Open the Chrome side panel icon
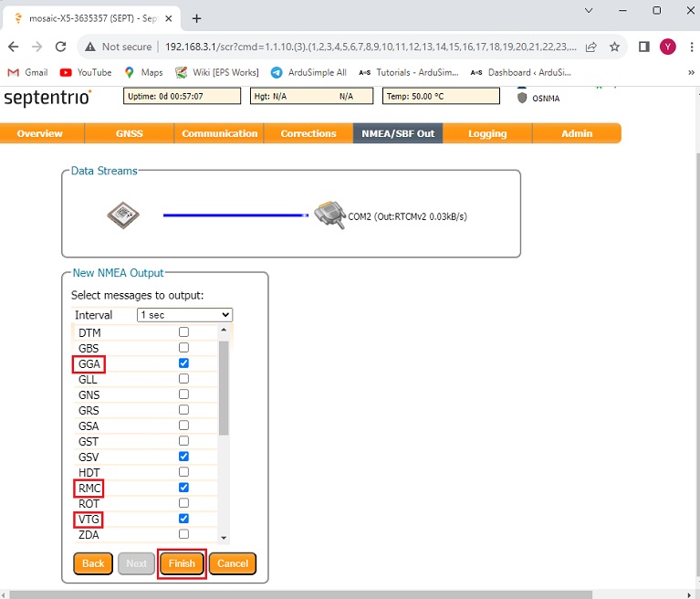The image size is (700, 599). click(x=643, y=47)
